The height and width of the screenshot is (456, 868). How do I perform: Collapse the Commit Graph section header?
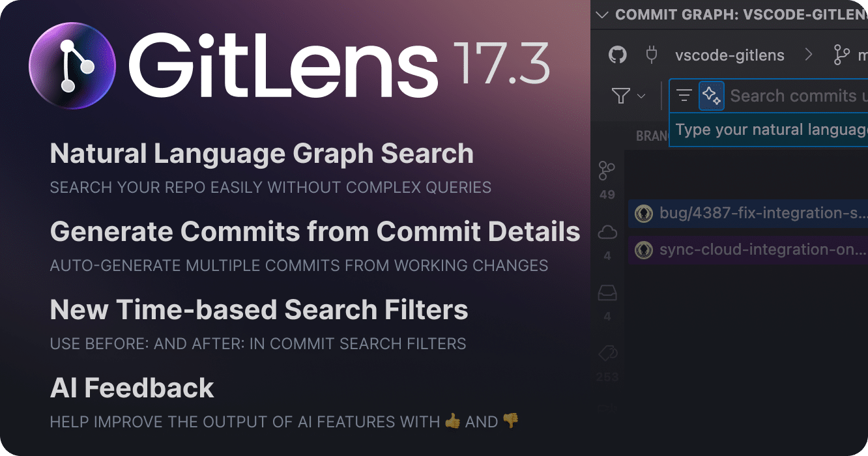(x=602, y=14)
